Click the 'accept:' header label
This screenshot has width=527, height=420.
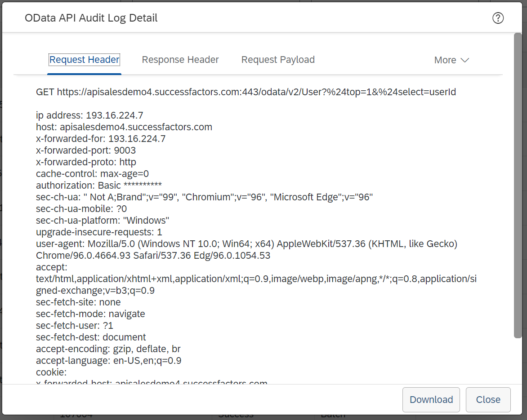click(x=52, y=267)
